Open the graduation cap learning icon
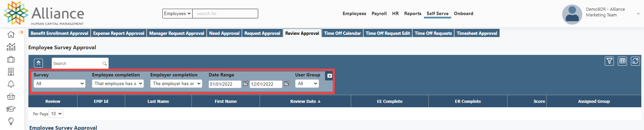The width and height of the screenshot is (644, 130). pyautogui.click(x=11, y=109)
